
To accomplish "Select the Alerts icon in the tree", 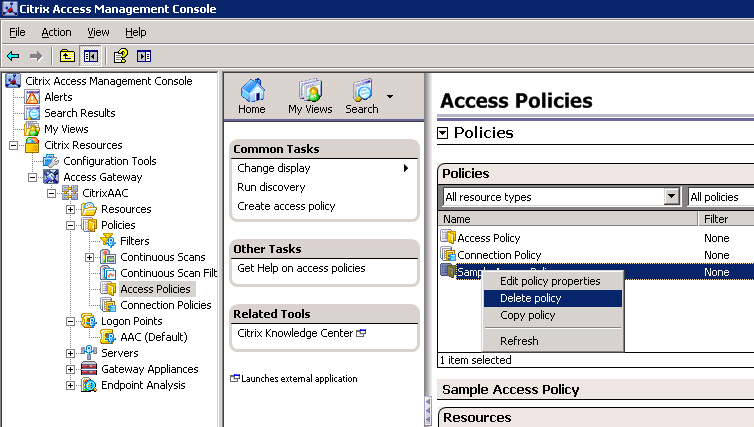I will (32, 97).
